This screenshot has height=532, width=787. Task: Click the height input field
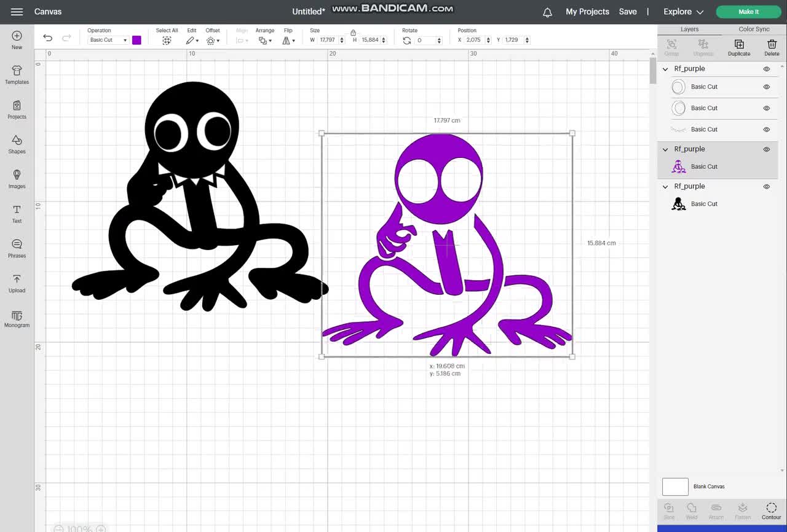[x=370, y=40]
